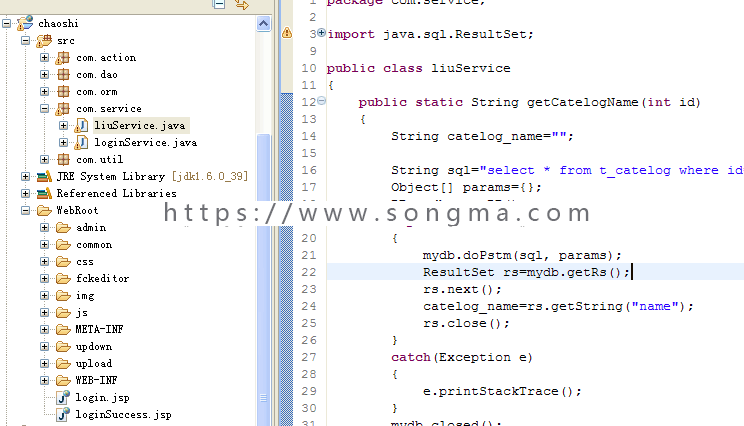Click the META-INF folder icon
Screen dimensions: 744x426
[63, 330]
